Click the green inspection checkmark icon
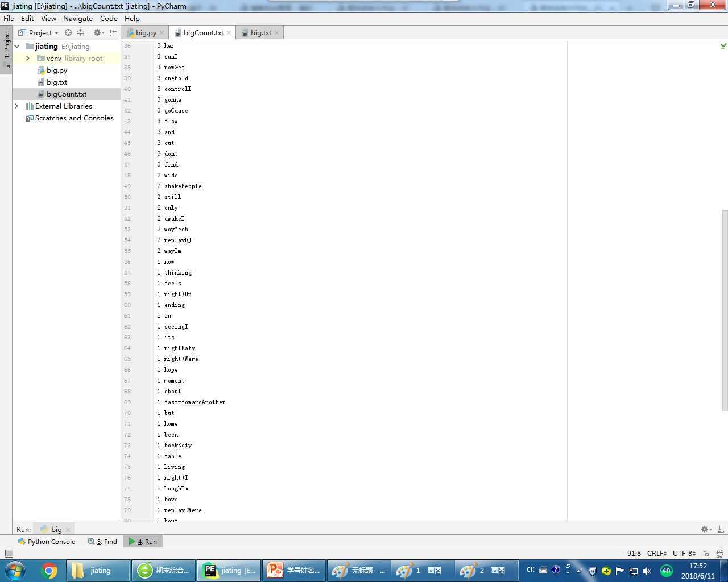The height and width of the screenshot is (582, 728). click(723, 46)
